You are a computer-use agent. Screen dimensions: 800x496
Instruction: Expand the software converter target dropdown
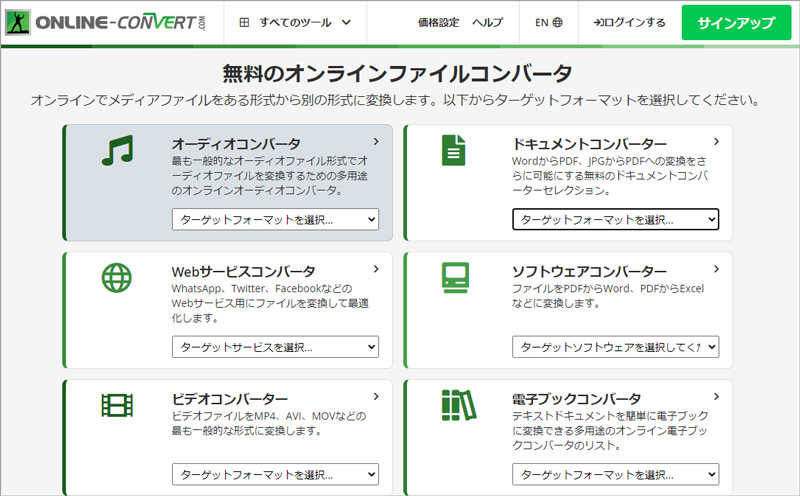[615, 347]
